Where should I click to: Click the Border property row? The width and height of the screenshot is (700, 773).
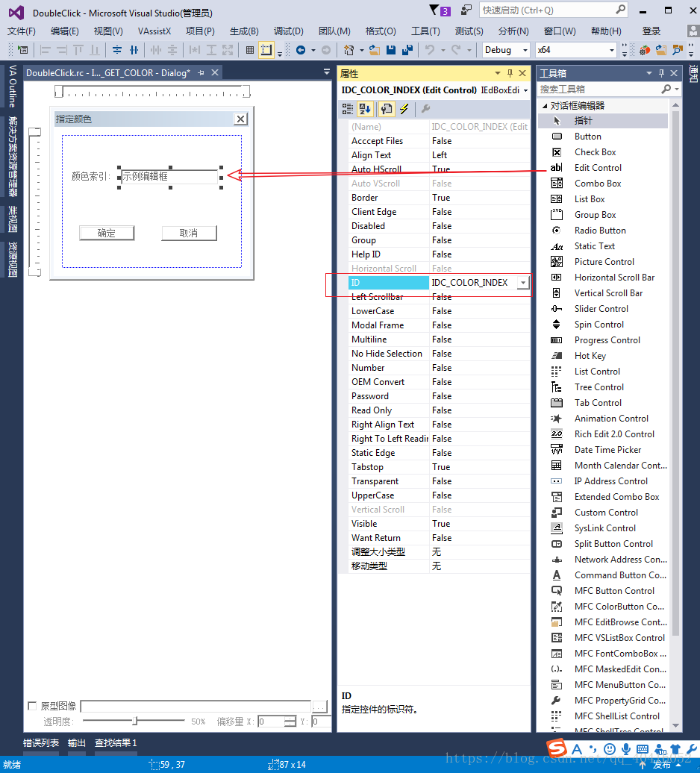438,198
